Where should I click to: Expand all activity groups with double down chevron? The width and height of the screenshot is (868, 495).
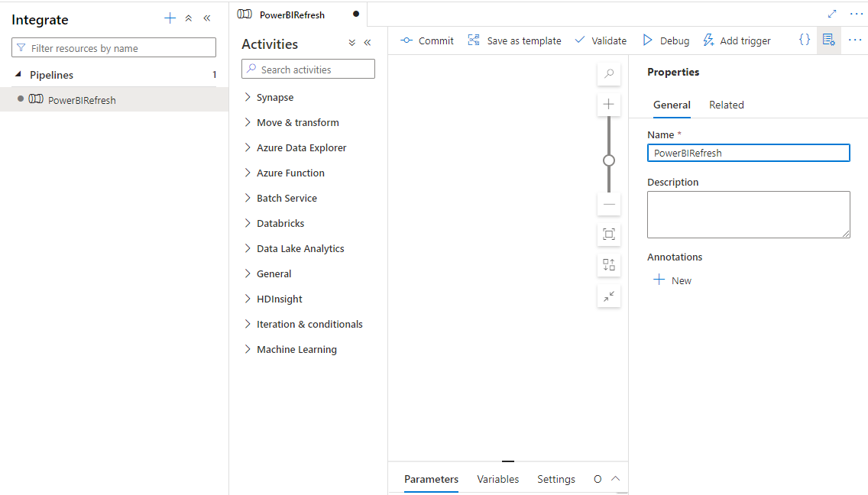pyautogui.click(x=352, y=43)
